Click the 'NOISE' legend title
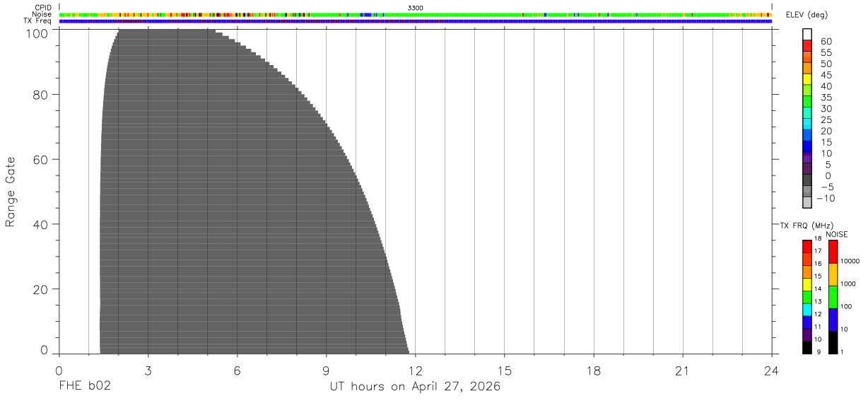The width and height of the screenshot is (868, 401). [836, 234]
